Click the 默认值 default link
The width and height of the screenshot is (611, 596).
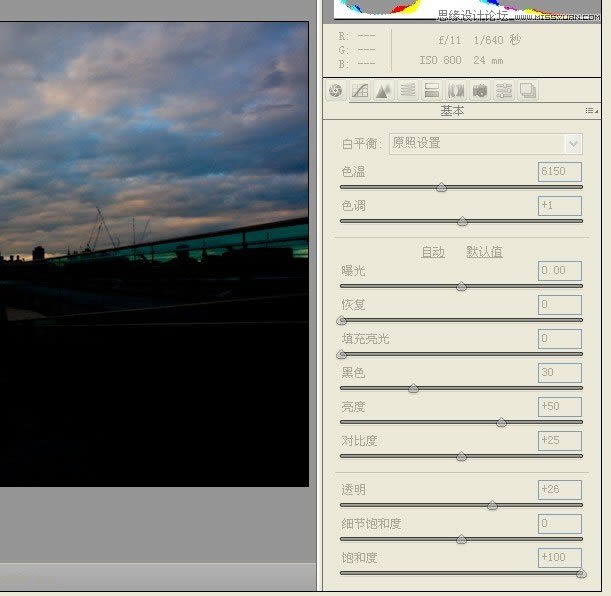click(x=484, y=252)
